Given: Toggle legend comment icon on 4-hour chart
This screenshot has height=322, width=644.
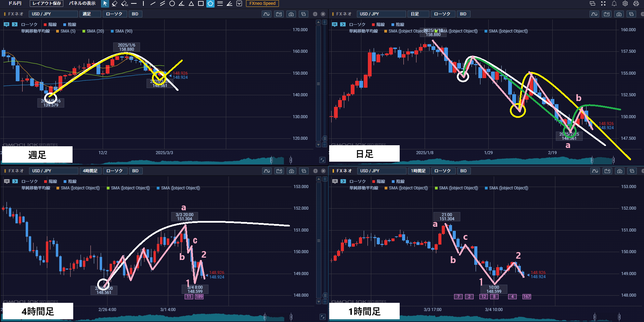Looking at the screenshot, I should click(x=7, y=181).
